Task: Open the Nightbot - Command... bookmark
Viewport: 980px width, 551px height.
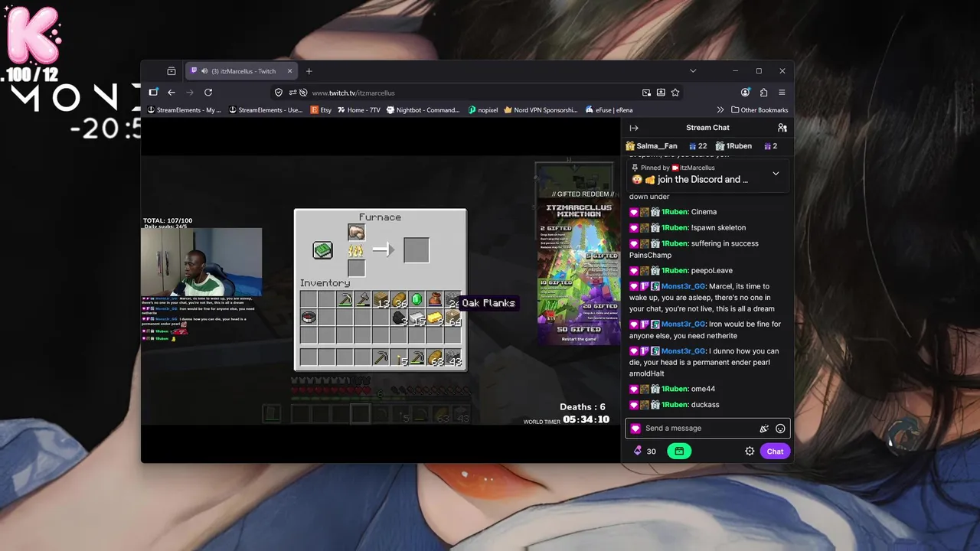Action: point(423,110)
